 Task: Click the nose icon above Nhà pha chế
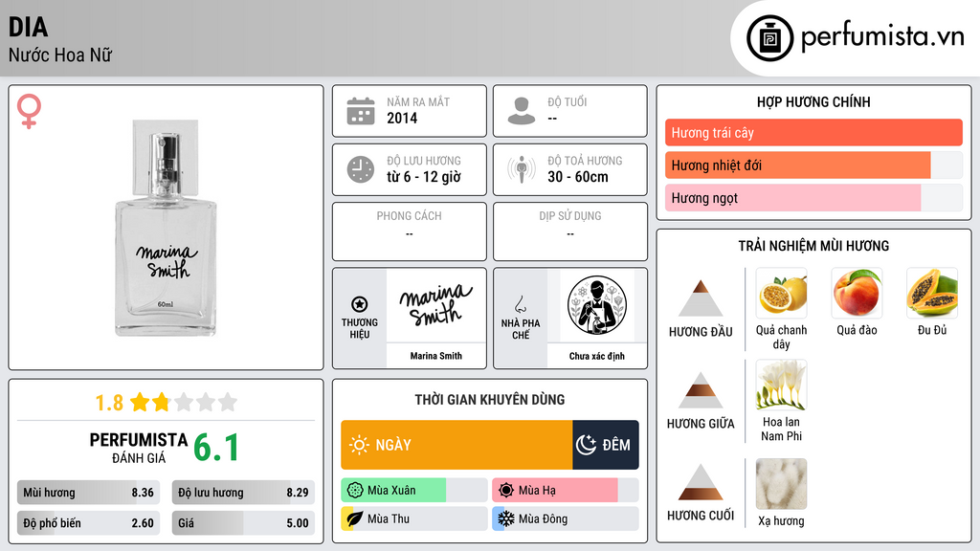pos(520,304)
